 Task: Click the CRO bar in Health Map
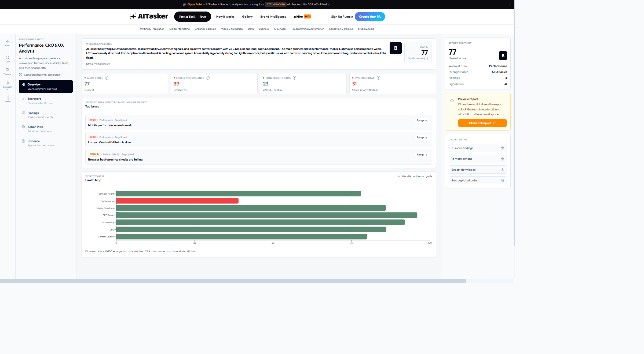(251, 229)
